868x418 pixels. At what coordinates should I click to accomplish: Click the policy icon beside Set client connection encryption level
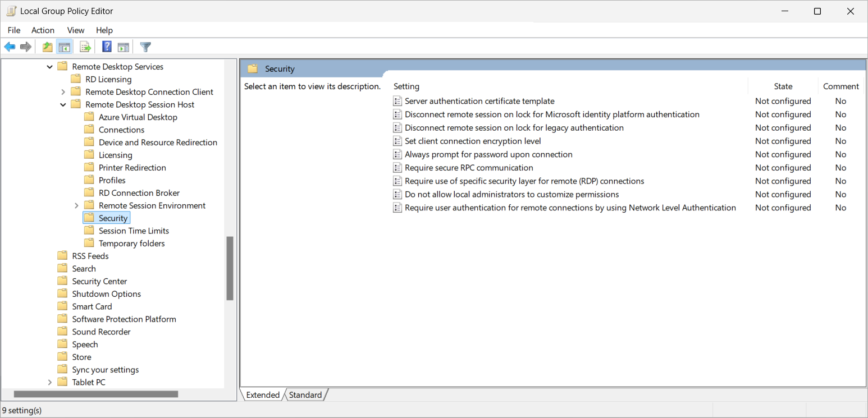point(398,141)
